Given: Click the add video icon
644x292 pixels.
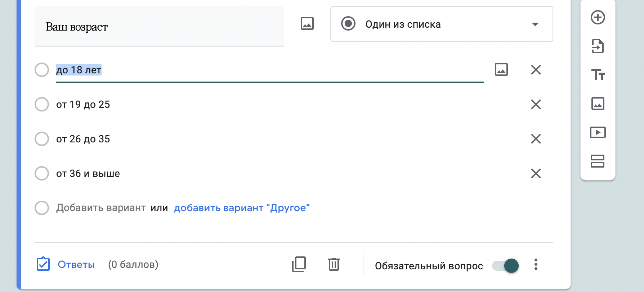Looking at the screenshot, I should pyautogui.click(x=598, y=132).
